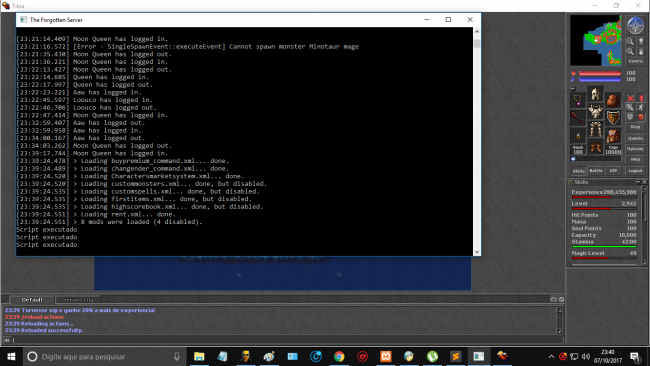Select the wand in weapon slot
The height and width of the screenshot is (366, 650).
578,118
